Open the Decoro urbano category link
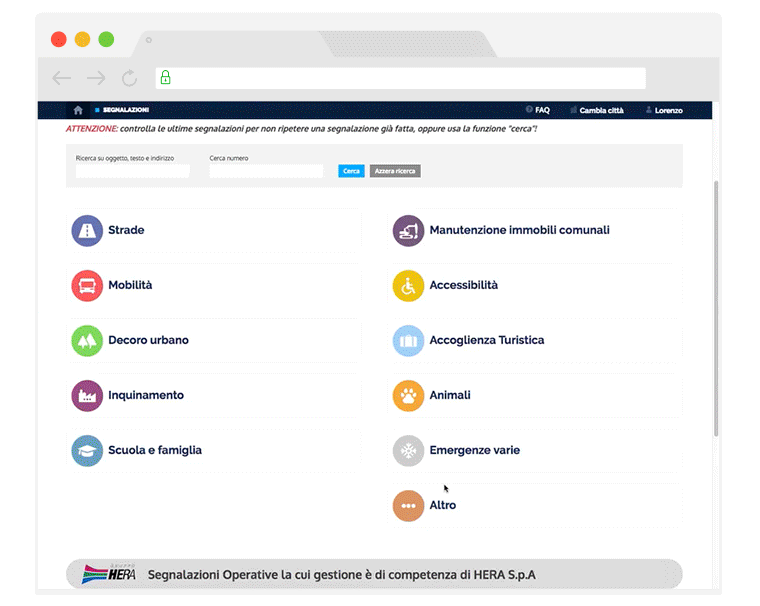The height and width of the screenshot is (606, 760). click(x=148, y=340)
